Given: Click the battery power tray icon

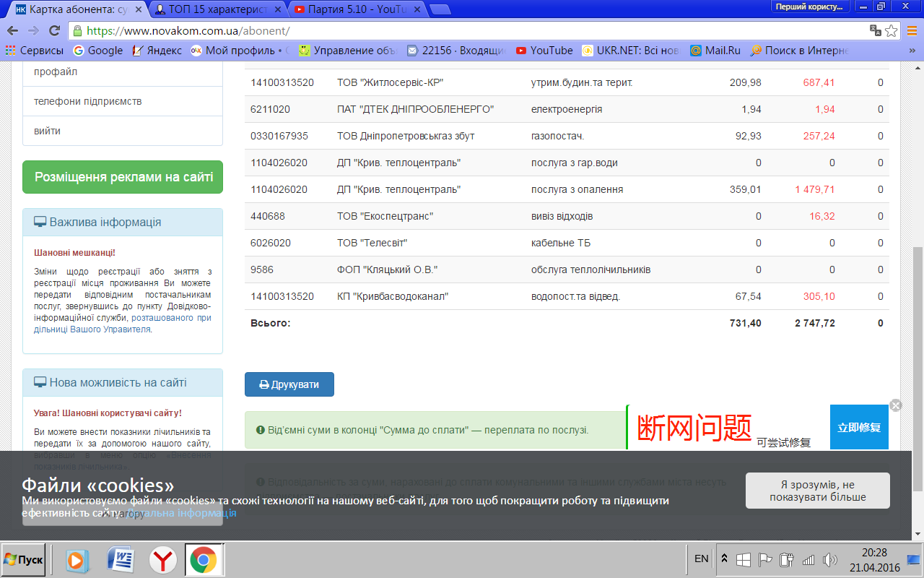Looking at the screenshot, I should (787, 559).
